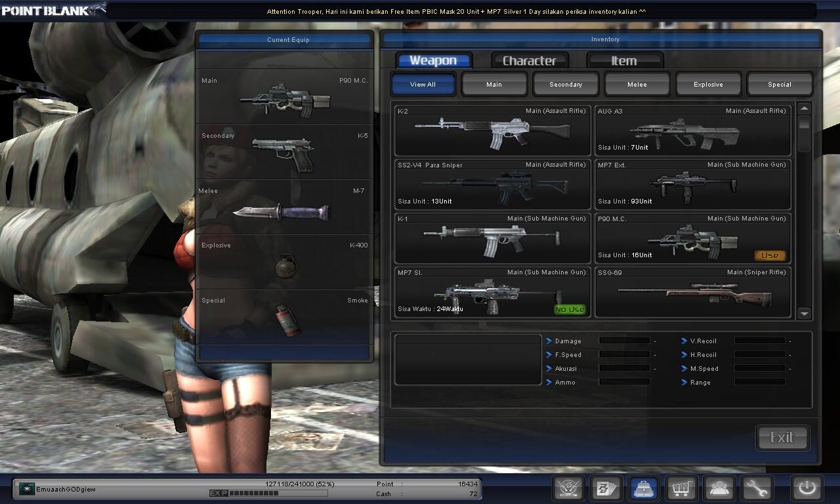840x504 pixels.
Task: Click the scrollbar down arrow in weapon list
Action: [805, 314]
